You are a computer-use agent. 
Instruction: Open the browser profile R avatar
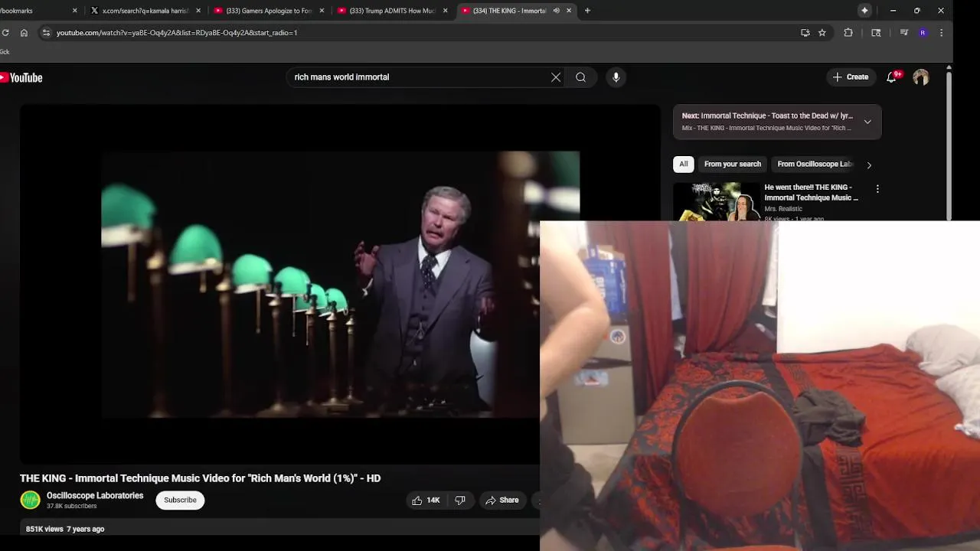(923, 33)
